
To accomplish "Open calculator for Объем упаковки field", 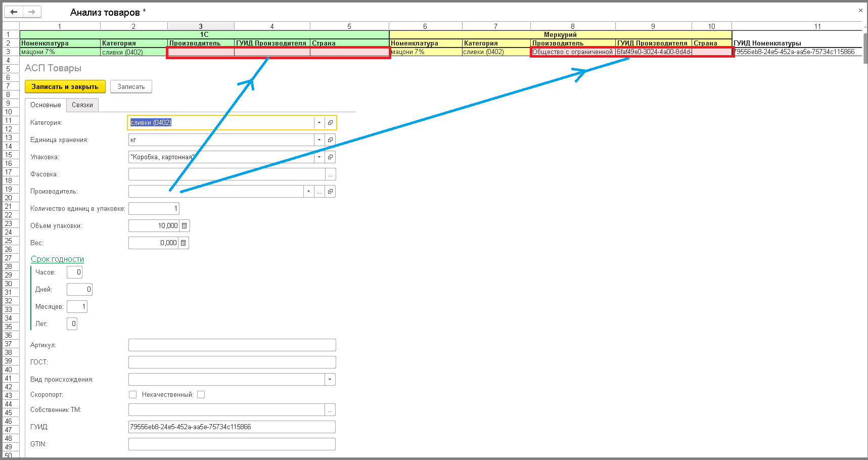I will pos(185,225).
